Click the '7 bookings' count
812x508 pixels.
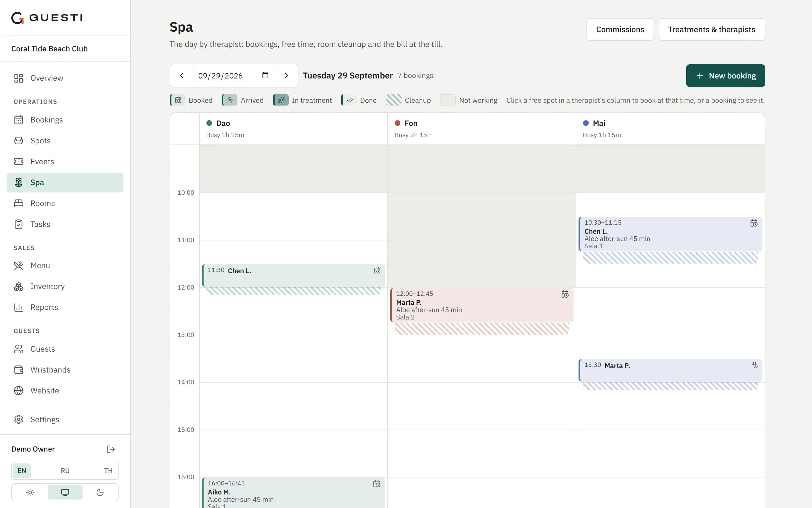pyautogui.click(x=415, y=75)
